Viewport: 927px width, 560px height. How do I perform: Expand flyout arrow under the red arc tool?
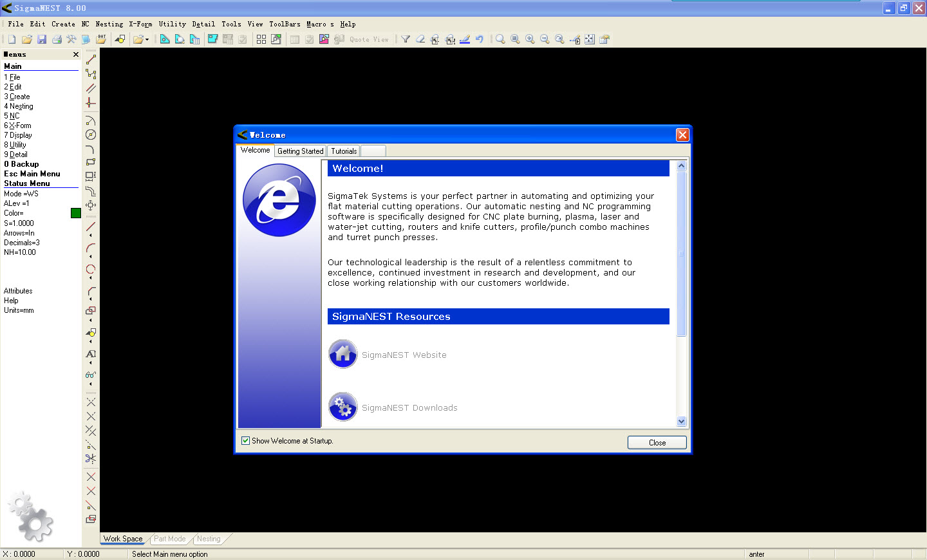pos(91,257)
